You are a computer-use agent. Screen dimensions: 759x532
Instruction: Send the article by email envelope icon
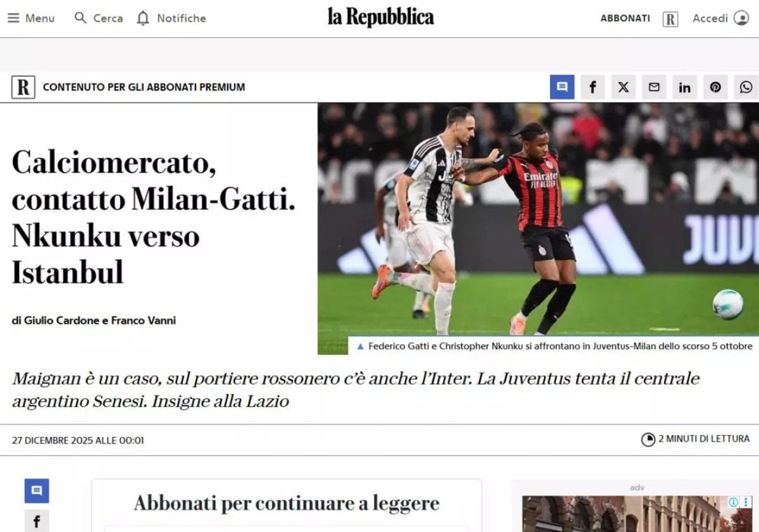[x=654, y=87]
